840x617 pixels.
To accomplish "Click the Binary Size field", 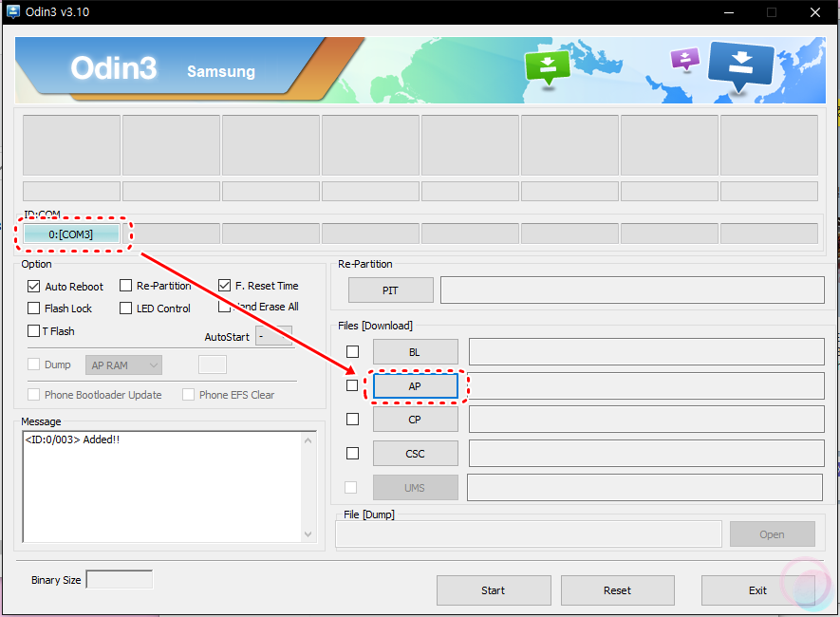I will [120, 580].
